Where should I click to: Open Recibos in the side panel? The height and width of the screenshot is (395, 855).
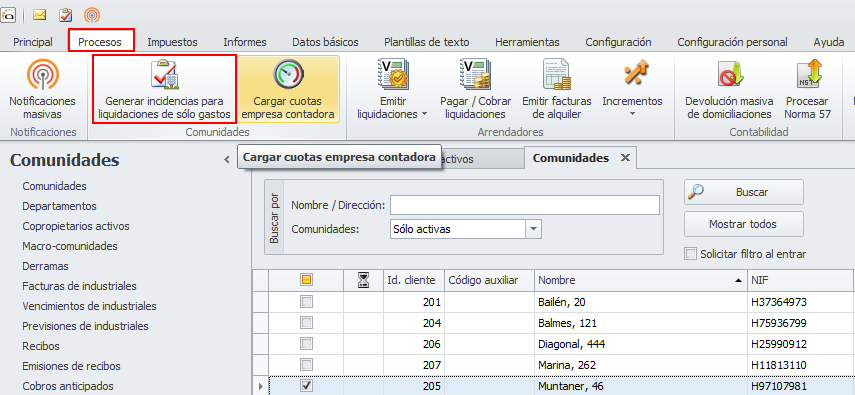coord(41,346)
